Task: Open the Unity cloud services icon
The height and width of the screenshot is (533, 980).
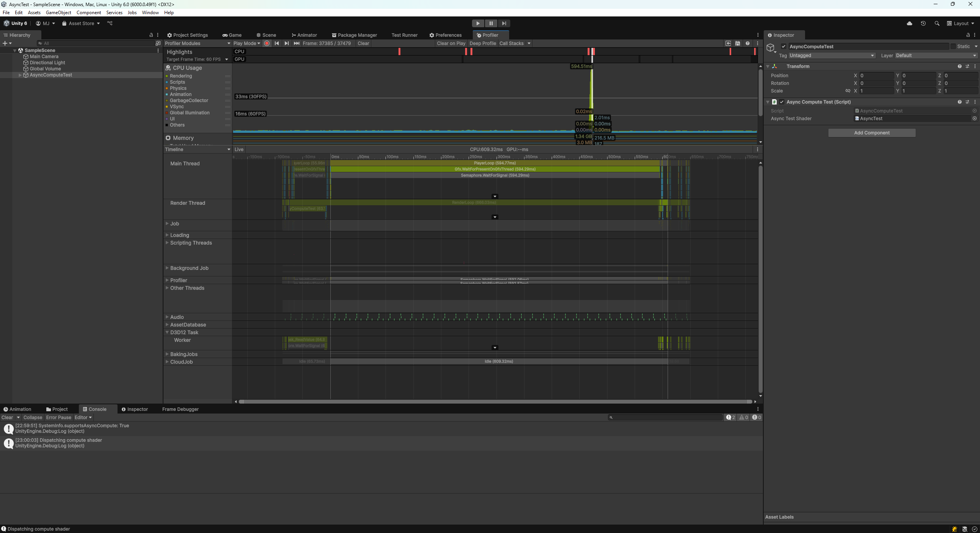Action: (x=910, y=23)
